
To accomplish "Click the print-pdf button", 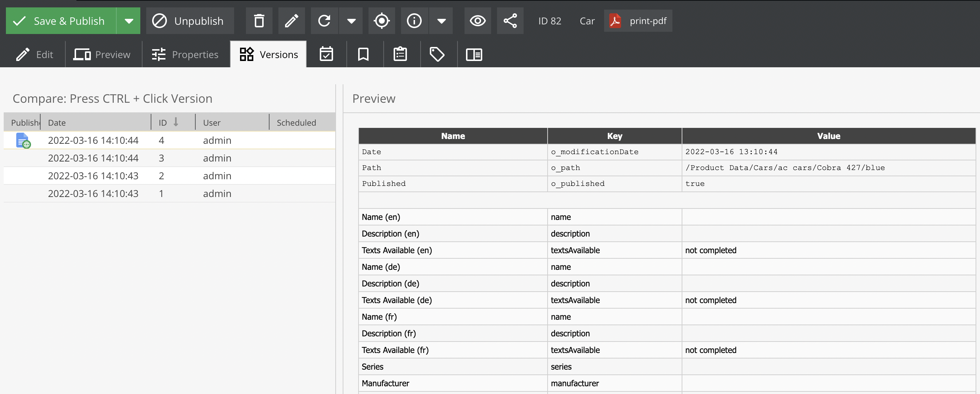I will [638, 21].
